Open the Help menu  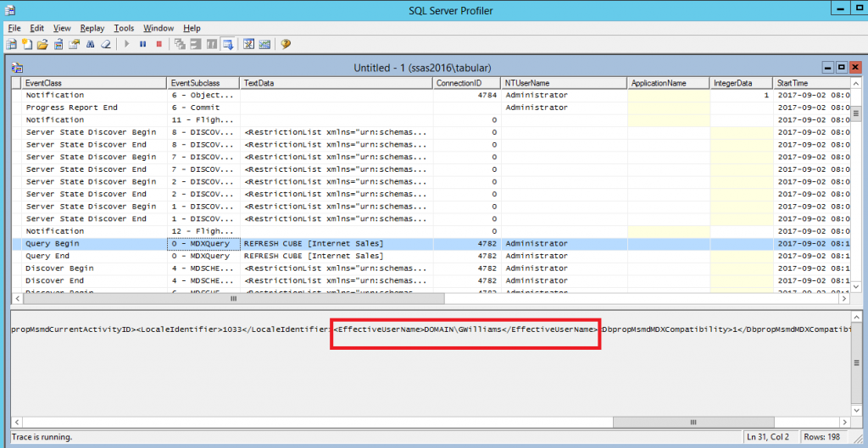(192, 28)
